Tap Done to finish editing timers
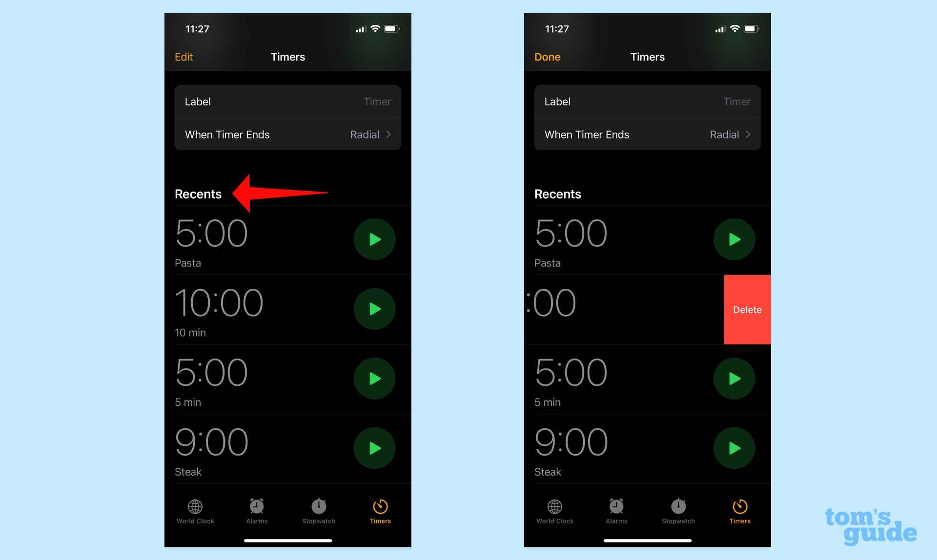Screen dimensions: 937x560 [547, 57]
